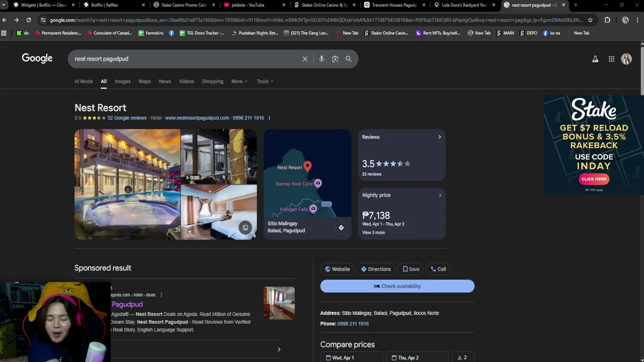Open the photo gallery icon on bedroom image
Screen dimensions: 644x362
245,228
